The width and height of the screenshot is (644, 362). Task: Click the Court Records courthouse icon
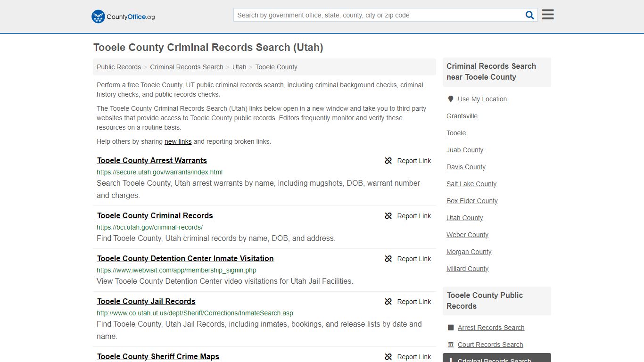click(451, 345)
